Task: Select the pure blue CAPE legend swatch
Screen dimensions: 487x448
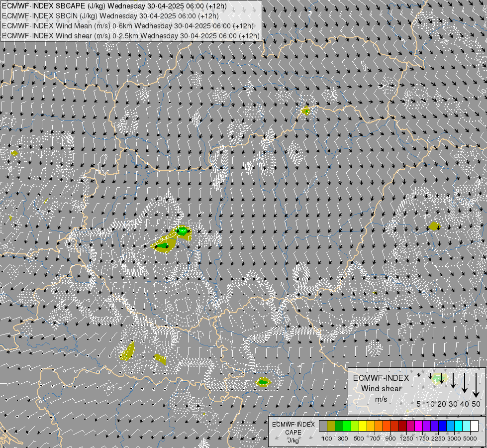Action: point(443,426)
